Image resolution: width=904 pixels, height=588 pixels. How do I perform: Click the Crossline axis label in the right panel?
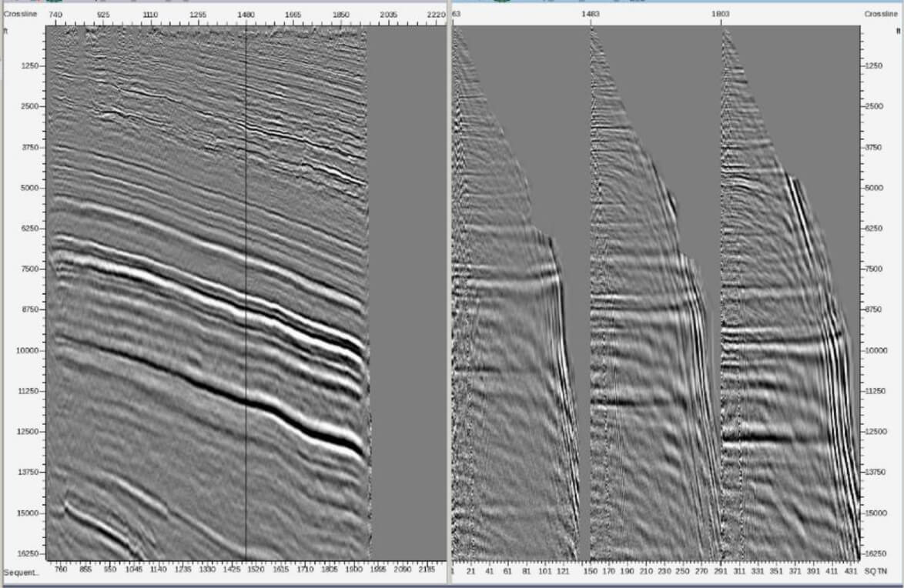click(x=880, y=14)
